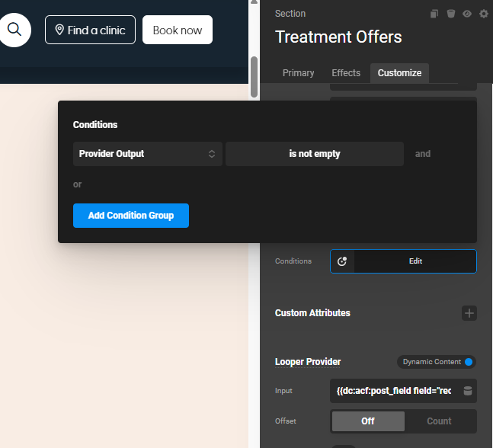The image size is (493, 448).
Task: Toggle Dynamic Content for Looper Provider
Action: coord(469,362)
